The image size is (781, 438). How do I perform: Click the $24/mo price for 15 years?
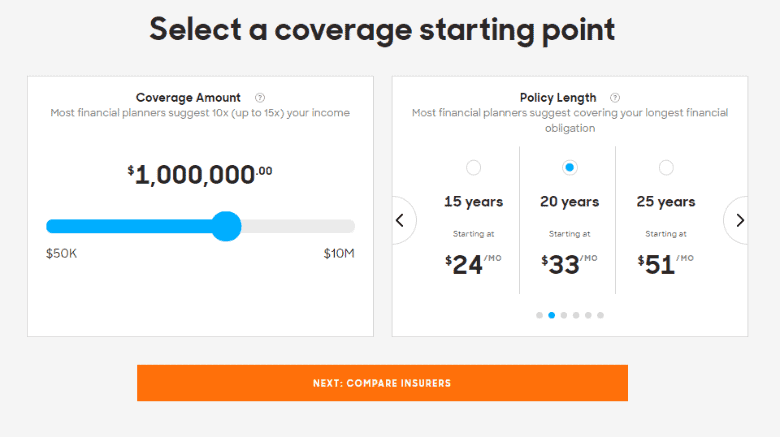pos(473,265)
